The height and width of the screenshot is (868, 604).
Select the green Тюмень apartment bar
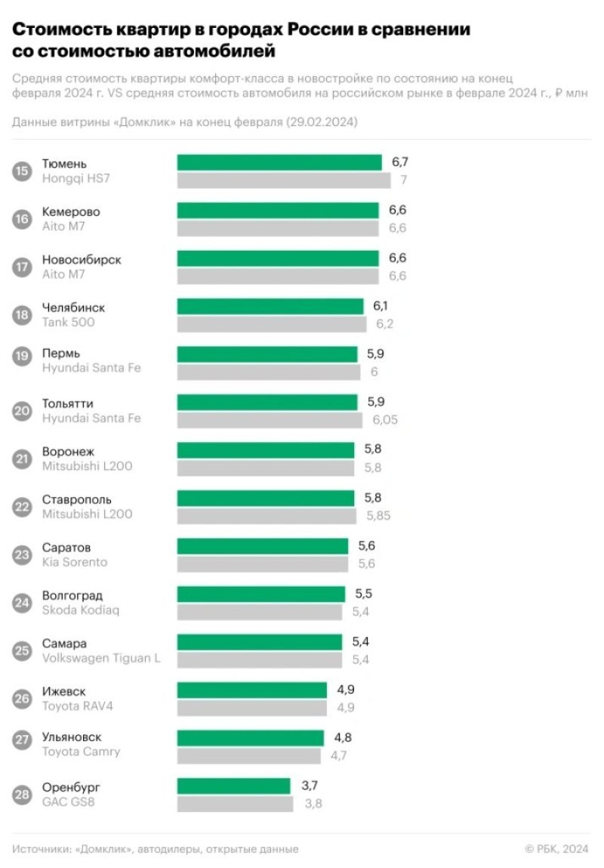coord(279,162)
